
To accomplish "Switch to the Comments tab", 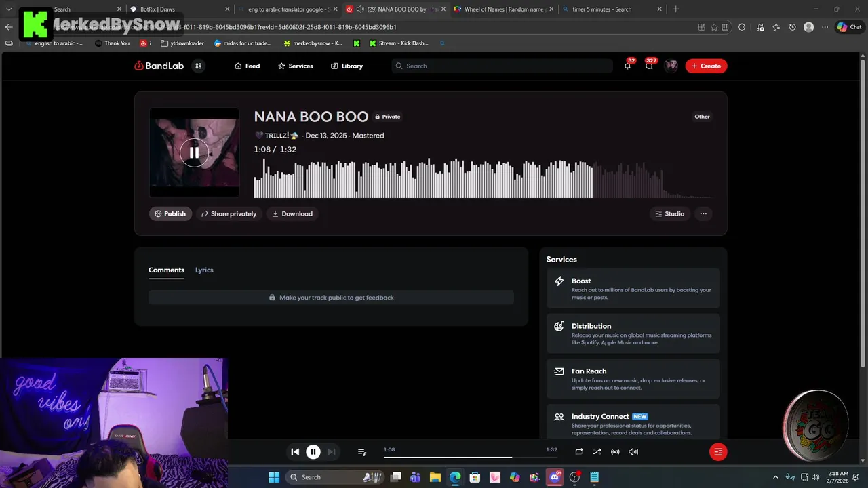I will 166,270.
